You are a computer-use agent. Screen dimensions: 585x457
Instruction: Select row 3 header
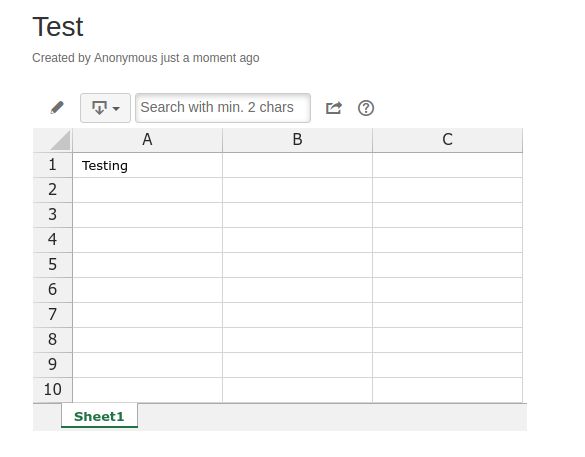coord(53,215)
